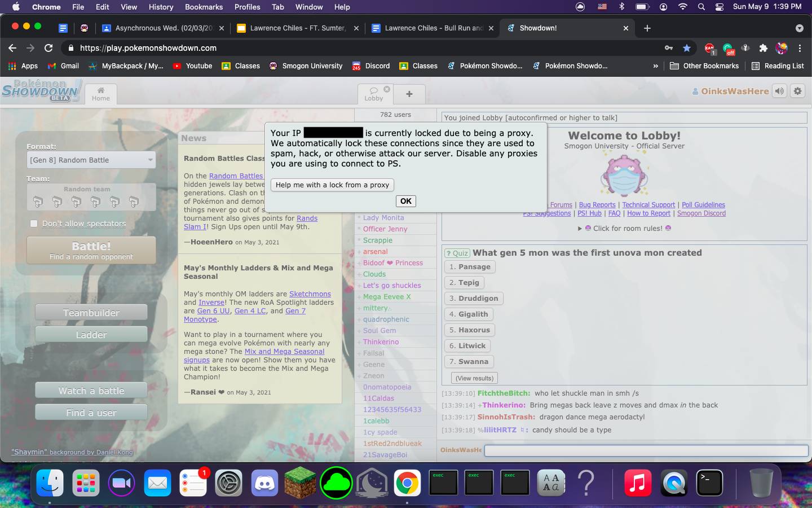
Task: Open the add room plus tab
Action: coord(409,94)
